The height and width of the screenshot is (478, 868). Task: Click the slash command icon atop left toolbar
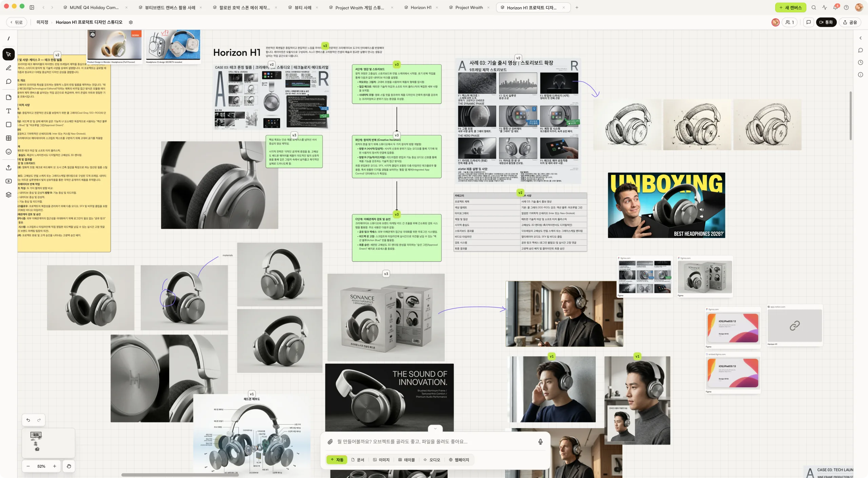tap(9, 38)
